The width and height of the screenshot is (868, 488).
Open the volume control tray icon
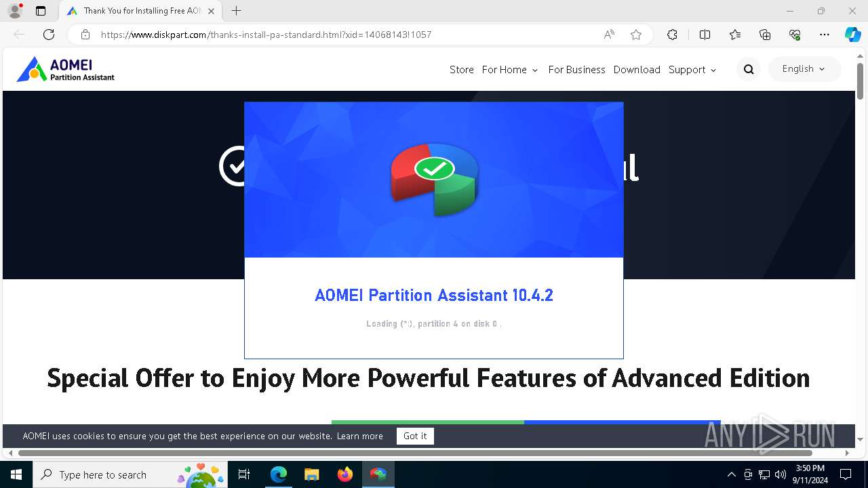coord(781,474)
